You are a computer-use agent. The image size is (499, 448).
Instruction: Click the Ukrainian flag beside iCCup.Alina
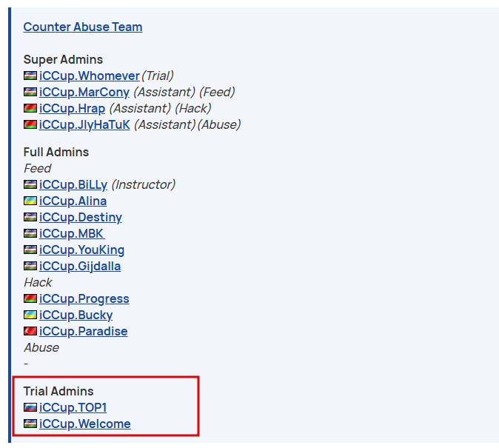[30, 201]
